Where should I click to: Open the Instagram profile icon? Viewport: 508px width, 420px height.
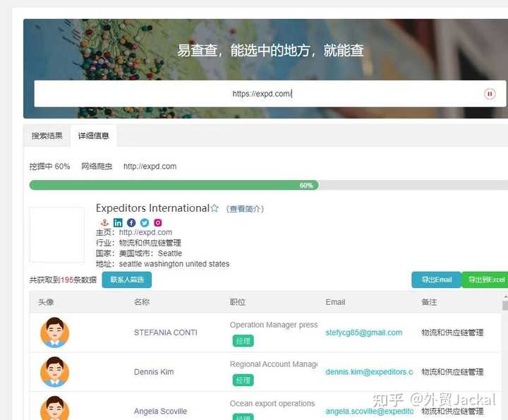158,222
